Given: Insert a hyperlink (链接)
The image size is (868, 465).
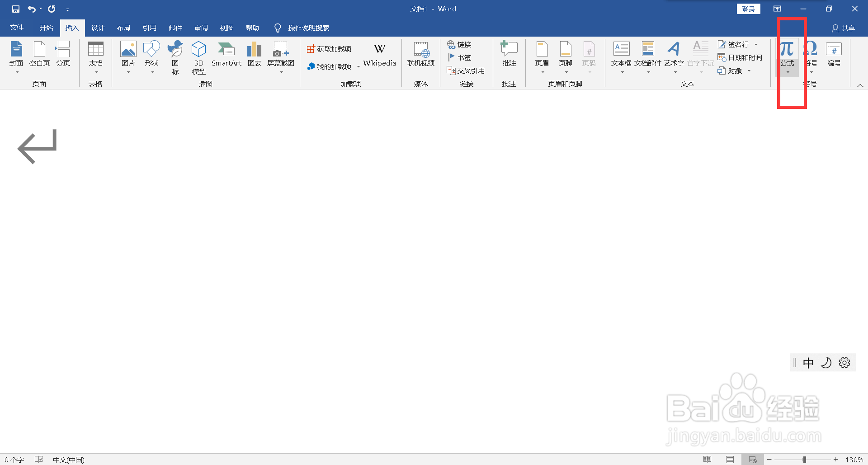Looking at the screenshot, I should (x=459, y=44).
